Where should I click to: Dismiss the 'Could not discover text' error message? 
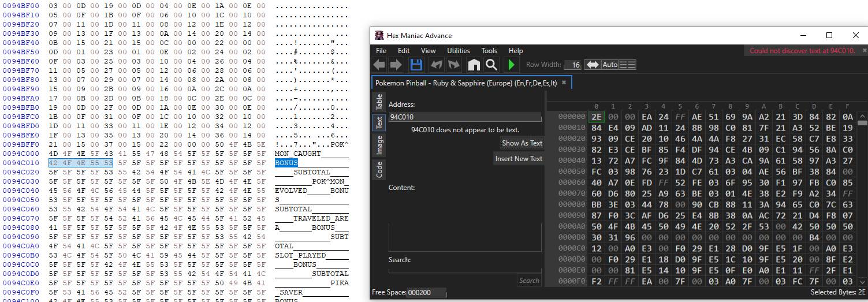coord(802,51)
